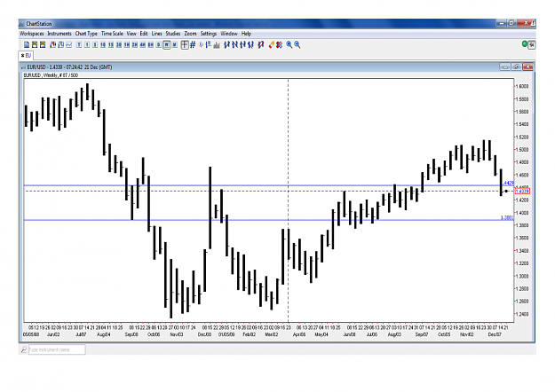
Task: Click the price levels toolbar icon
Action: click(209, 44)
